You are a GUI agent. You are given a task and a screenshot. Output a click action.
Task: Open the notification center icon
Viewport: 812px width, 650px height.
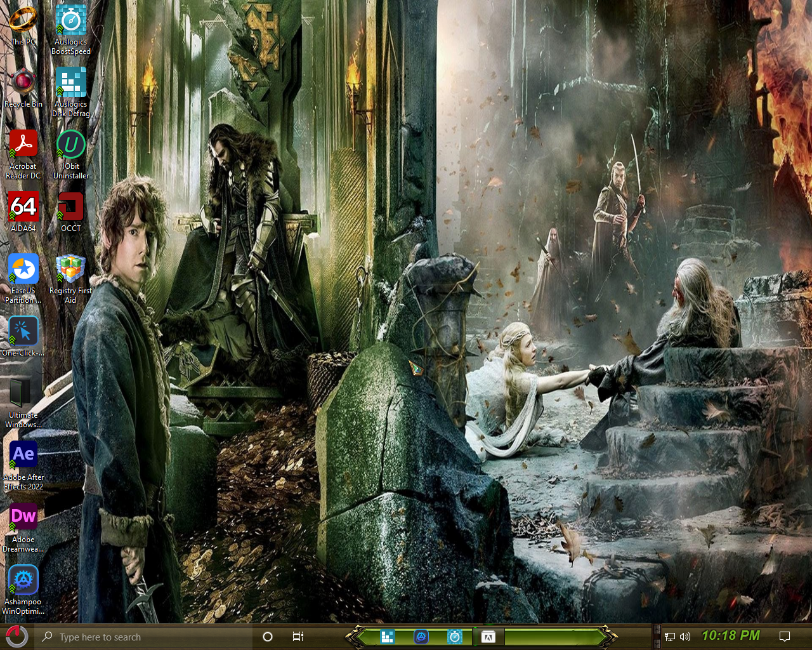click(785, 637)
